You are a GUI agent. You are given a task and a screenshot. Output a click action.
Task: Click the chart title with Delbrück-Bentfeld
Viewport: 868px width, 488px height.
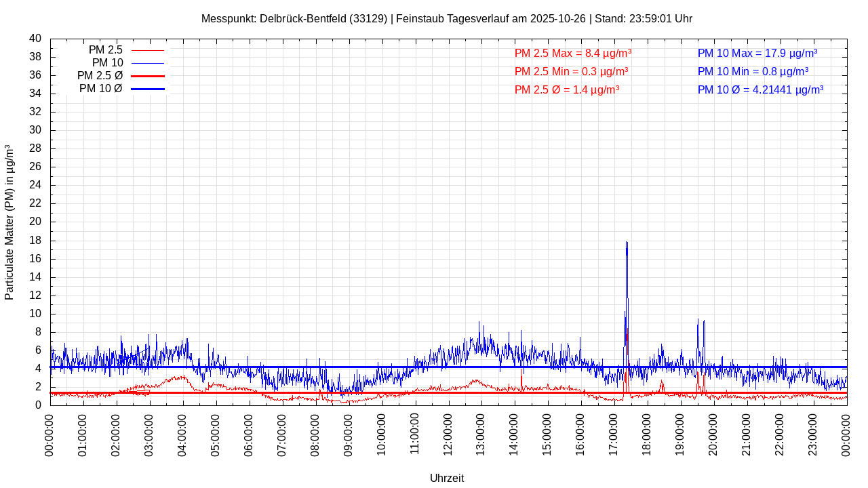(446, 18)
